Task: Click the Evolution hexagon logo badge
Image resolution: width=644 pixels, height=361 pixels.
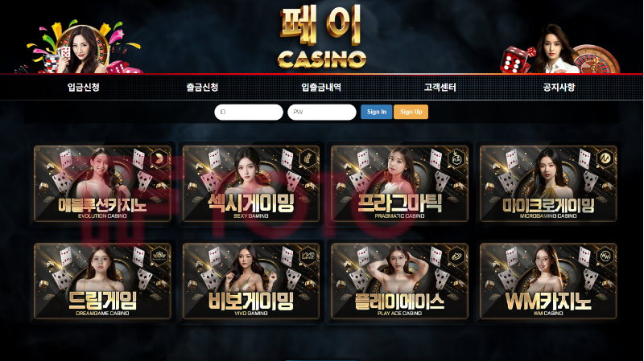Action: [x=159, y=158]
